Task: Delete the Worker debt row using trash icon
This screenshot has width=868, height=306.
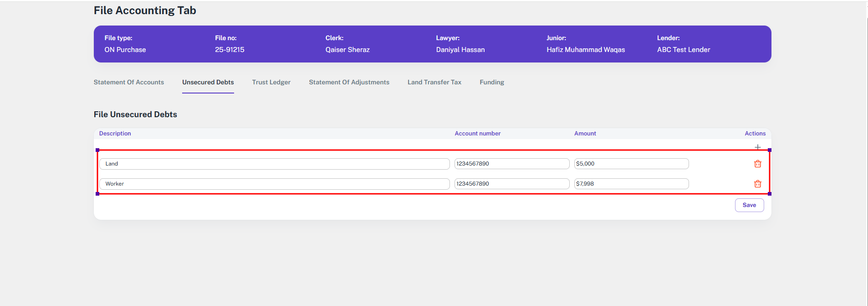Action: click(757, 184)
